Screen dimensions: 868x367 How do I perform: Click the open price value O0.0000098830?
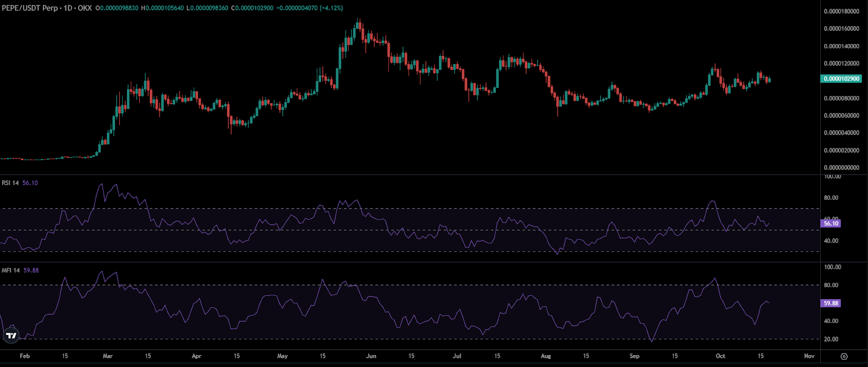[x=117, y=8]
